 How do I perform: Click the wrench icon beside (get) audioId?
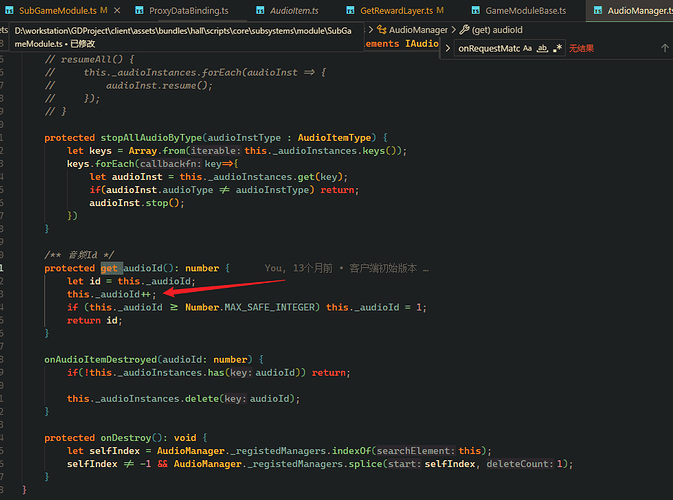464,29
